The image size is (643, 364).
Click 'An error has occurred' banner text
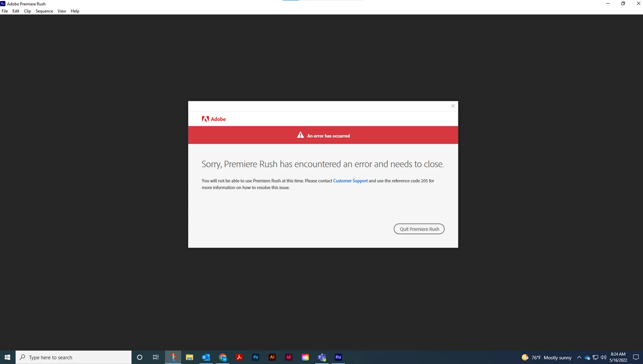point(329,136)
